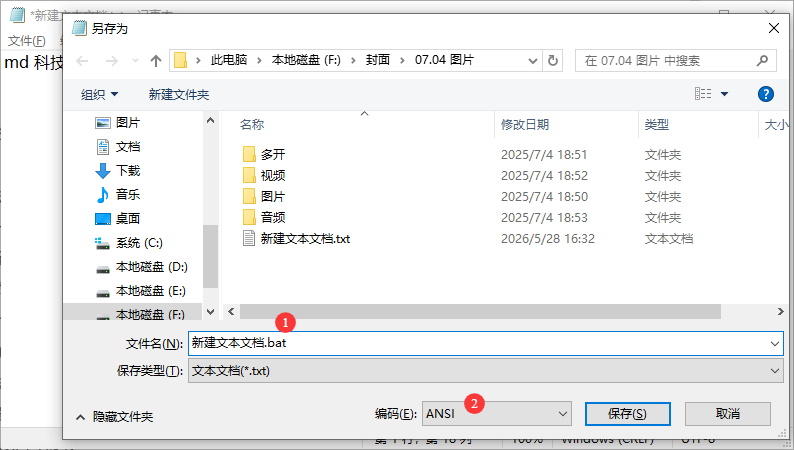Close the 另存为 dialog
Image resolution: width=794 pixels, height=450 pixels.
click(x=774, y=28)
